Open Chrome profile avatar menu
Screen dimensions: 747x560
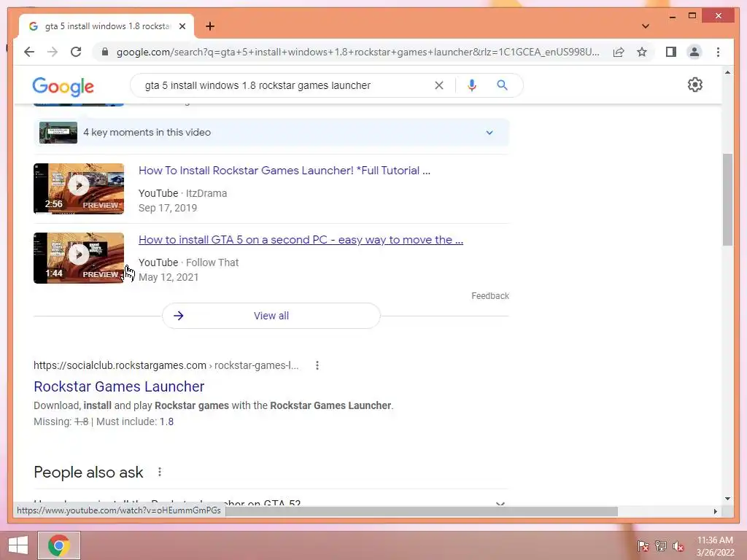[694, 52]
